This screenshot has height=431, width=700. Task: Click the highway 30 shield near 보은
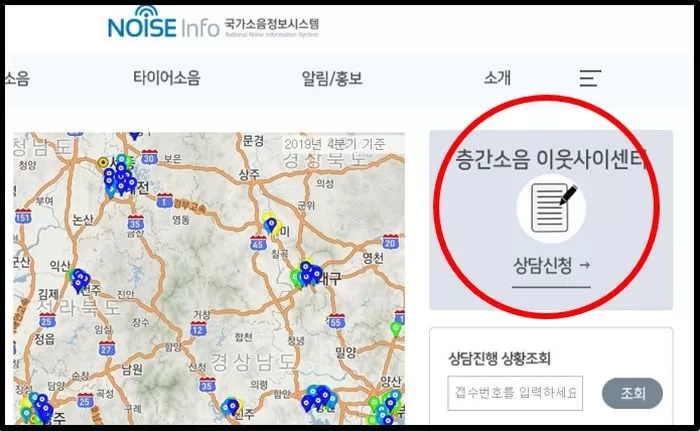[149, 157]
